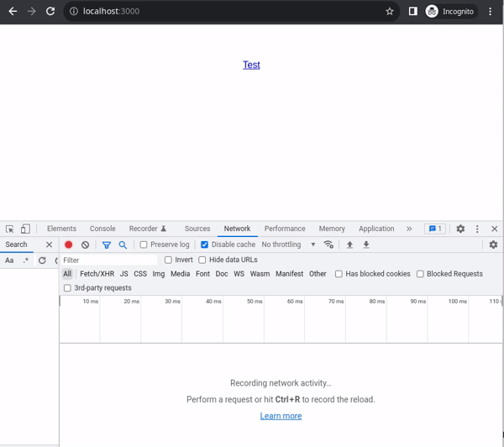Click the record network log button
Viewport: 504px width, 447px height.
point(69,245)
